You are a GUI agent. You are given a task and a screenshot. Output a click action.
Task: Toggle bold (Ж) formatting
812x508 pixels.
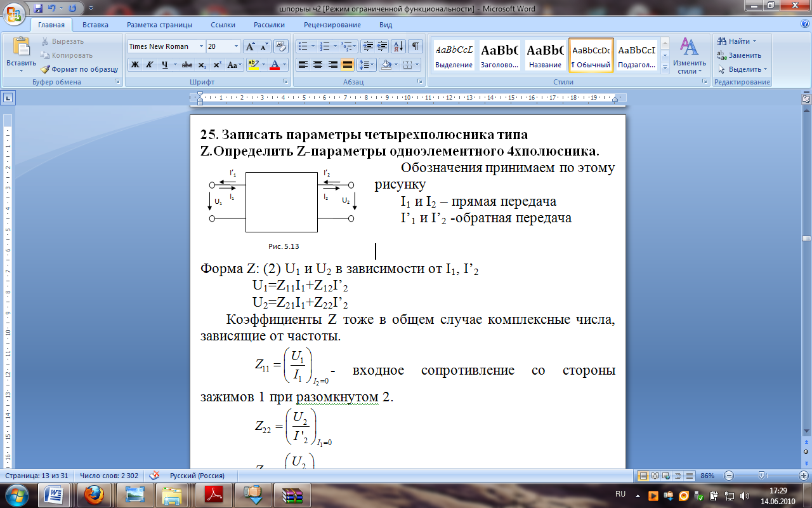(x=134, y=65)
